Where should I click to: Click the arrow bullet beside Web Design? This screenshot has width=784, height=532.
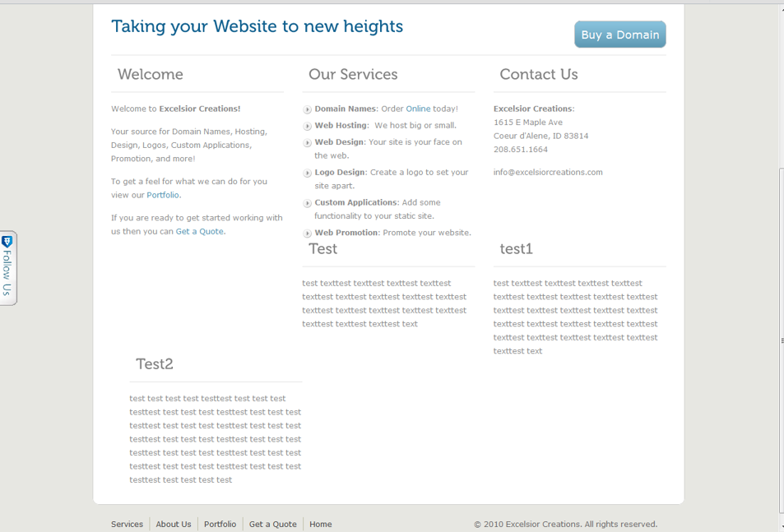click(308, 143)
